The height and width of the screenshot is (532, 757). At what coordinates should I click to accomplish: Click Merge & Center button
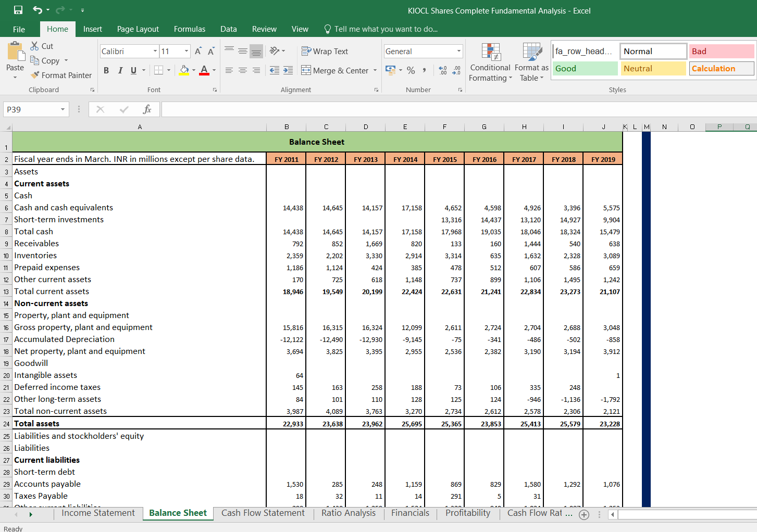pos(335,70)
